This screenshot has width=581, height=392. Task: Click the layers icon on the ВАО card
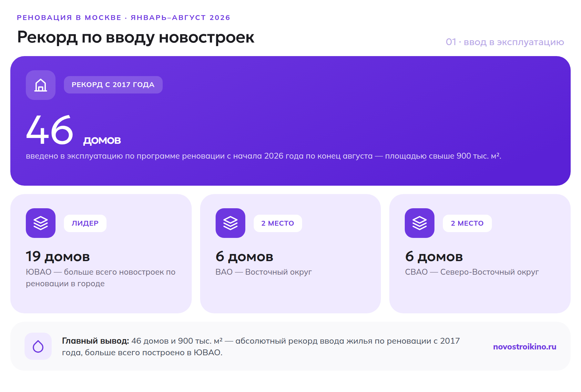[x=230, y=223]
